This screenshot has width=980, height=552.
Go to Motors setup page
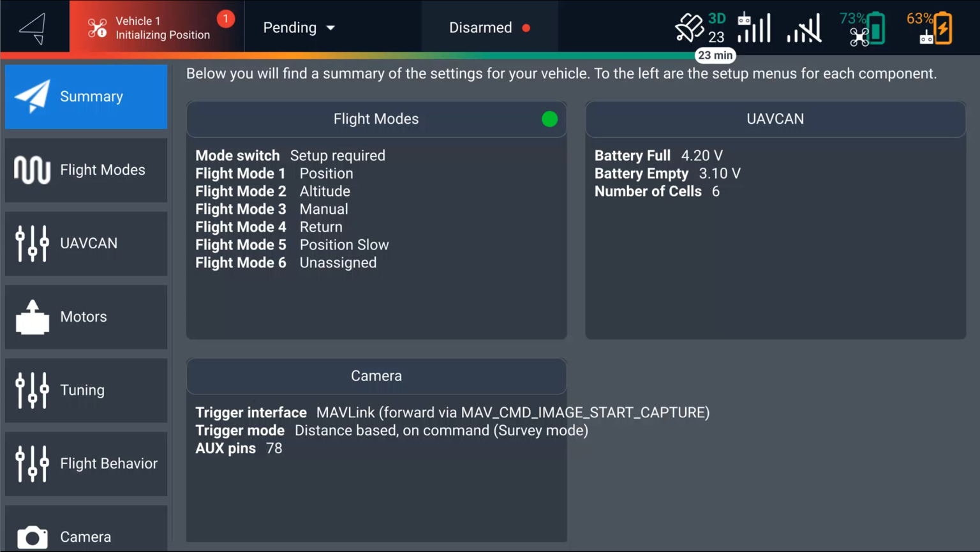pyautogui.click(x=86, y=317)
